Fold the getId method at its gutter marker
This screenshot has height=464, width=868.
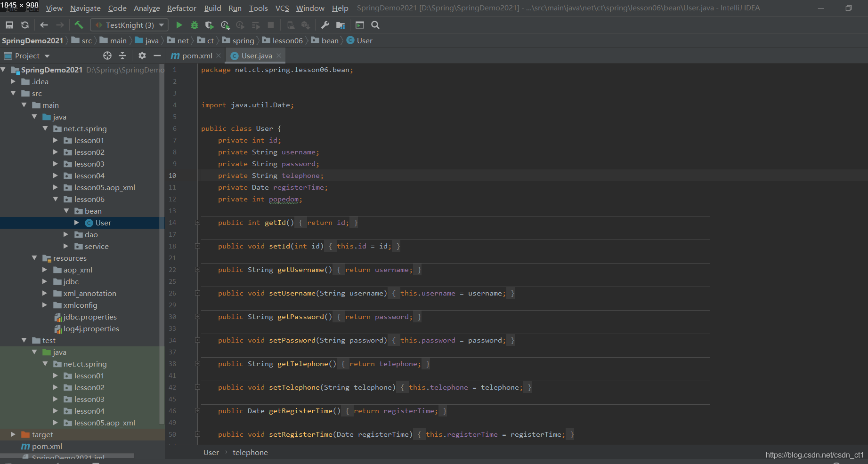(x=198, y=223)
